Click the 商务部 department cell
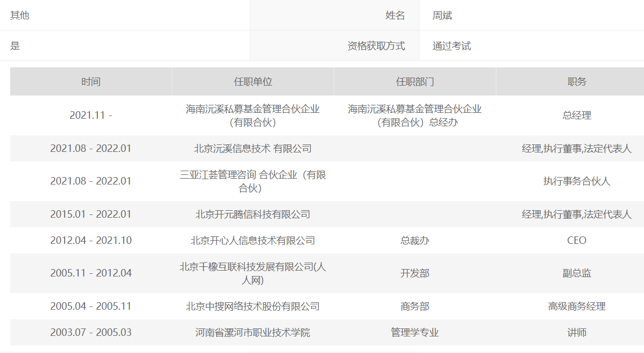Image resolution: width=644 pixels, height=353 pixels. [415, 306]
